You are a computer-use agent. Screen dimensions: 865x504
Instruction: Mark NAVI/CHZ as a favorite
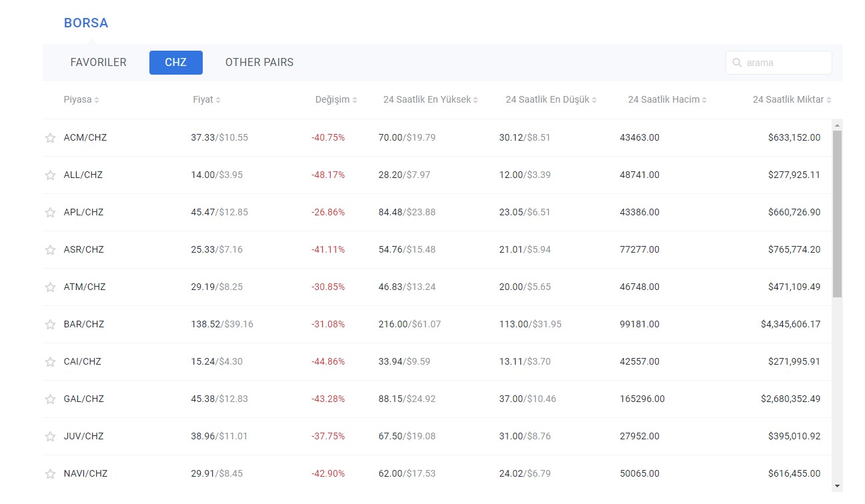pyautogui.click(x=50, y=473)
